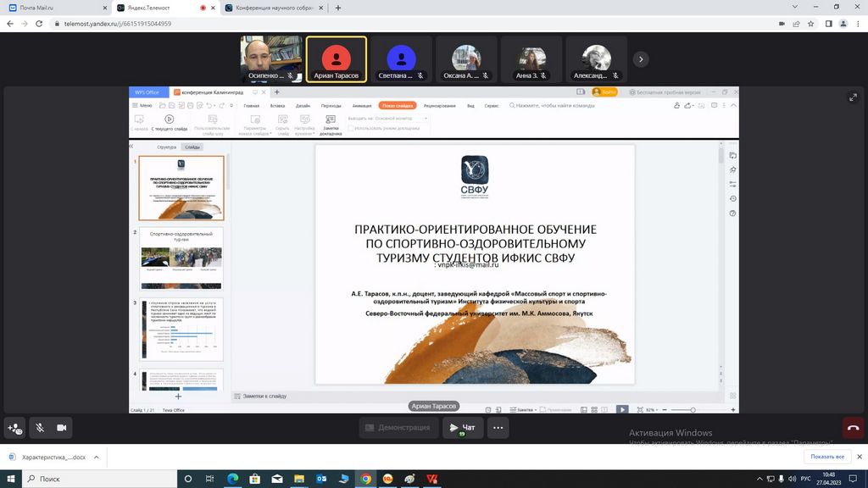Click the share page icon in address bar
Image resolution: width=868 pixels, height=488 pixels.
click(796, 24)
